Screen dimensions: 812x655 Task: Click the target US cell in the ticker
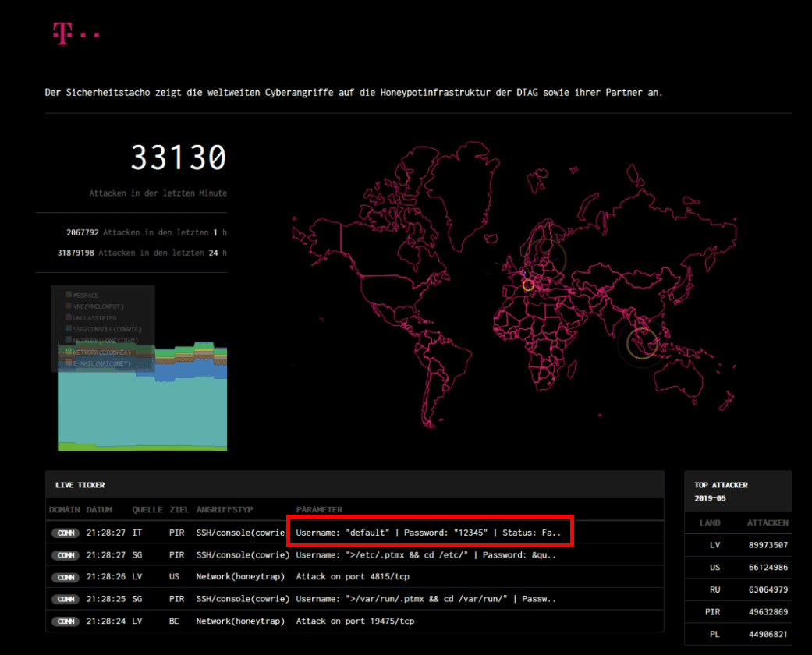(x=174, y=577)
